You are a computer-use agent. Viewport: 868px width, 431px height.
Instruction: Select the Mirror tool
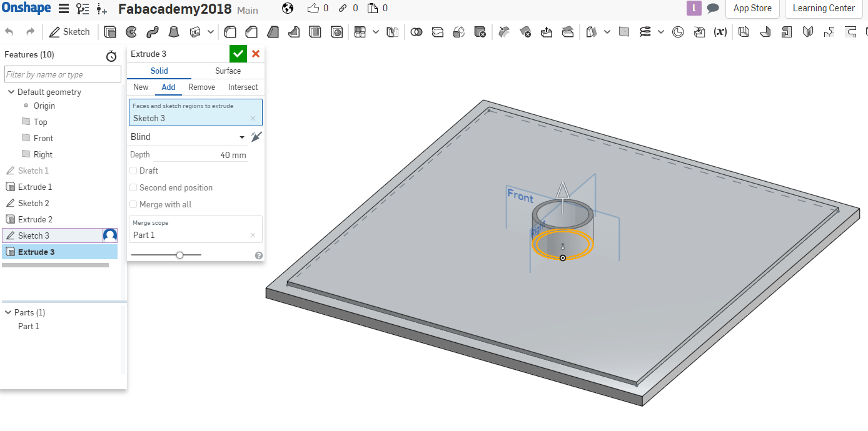coord(393,32)
